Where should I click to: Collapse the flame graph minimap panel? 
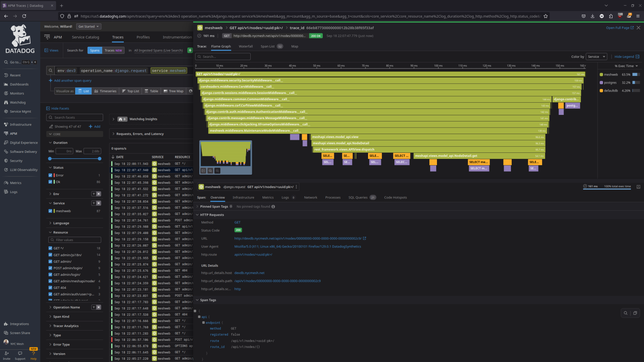tap(204, 171)
